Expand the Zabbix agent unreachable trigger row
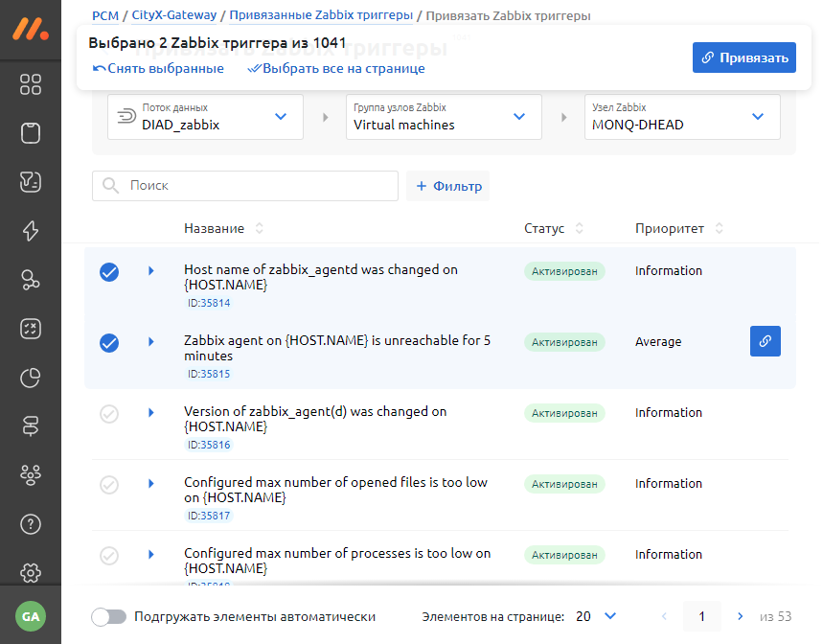The height and width of the screenshot is (644, 823). [x=151, y=342]
